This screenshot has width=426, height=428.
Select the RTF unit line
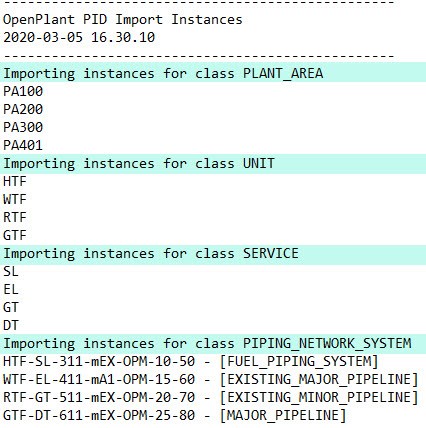click(x=15, y=217)
